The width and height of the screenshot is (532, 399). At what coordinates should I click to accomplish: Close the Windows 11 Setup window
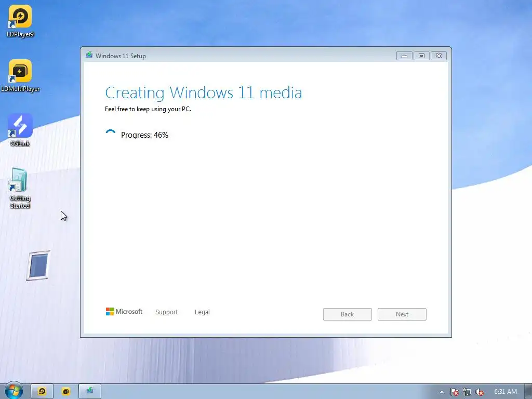coord(438,56)
